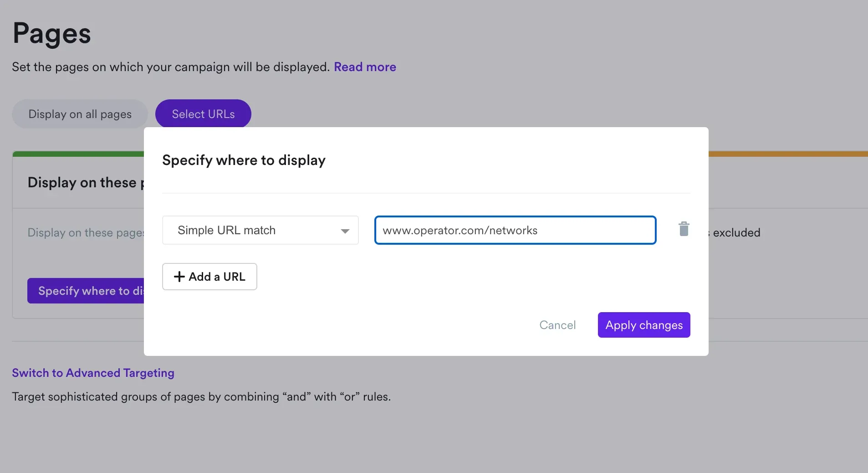Viewport: 868px width, 473px height.
Task: Apply changes in the dialog
Action: point(644,325)
